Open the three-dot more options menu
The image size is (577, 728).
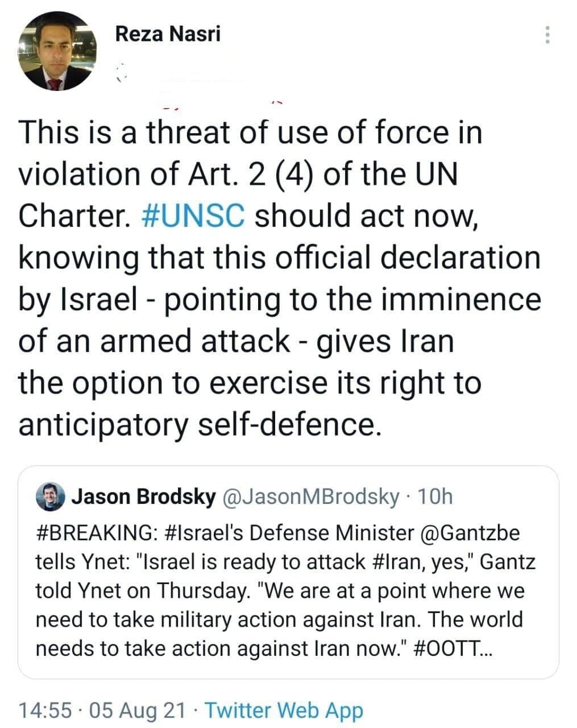point(547,35)
